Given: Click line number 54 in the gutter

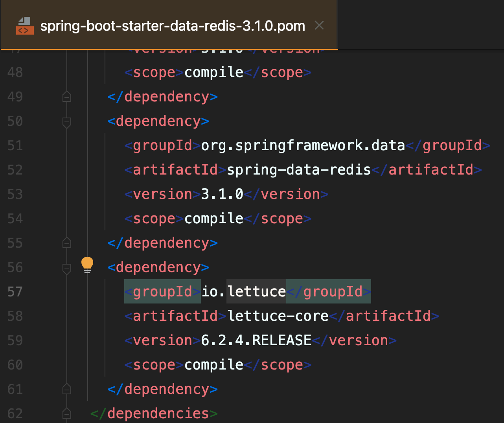Looking at the screenshot, I should [x=15, y=219].
